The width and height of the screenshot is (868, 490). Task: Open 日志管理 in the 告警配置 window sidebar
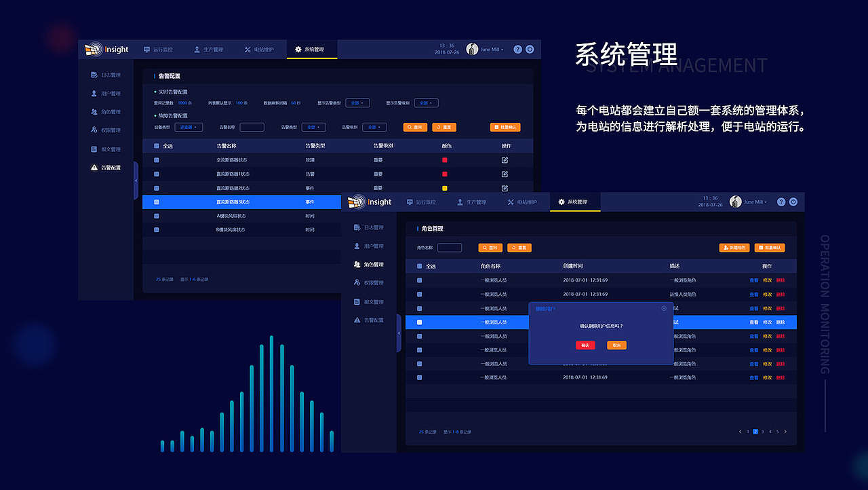click(x=106, y=75)
